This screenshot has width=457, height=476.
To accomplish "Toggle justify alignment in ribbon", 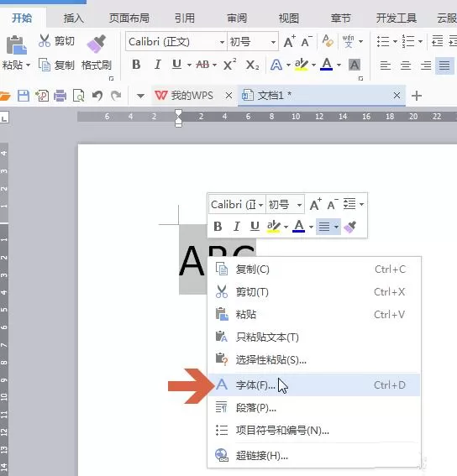I will (x=444, y=65).
